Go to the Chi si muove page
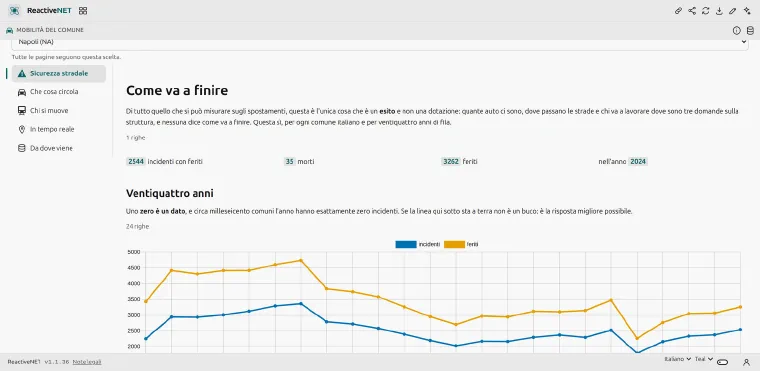760x371 pixels. [x=59, y=111]
